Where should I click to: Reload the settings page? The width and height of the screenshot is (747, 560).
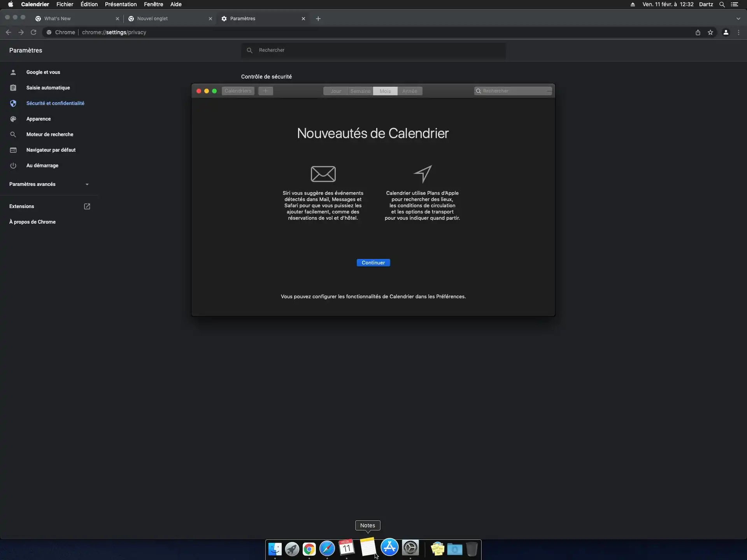point(33,32)
